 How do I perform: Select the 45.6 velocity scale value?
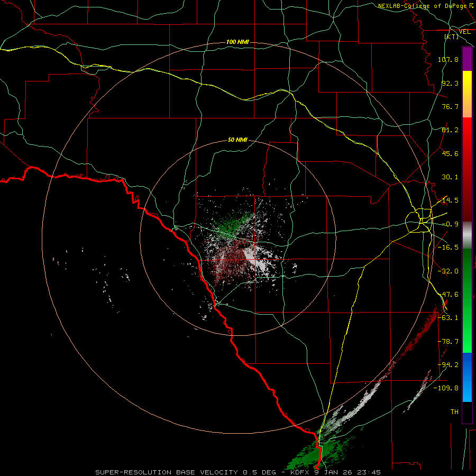point(450,153)
